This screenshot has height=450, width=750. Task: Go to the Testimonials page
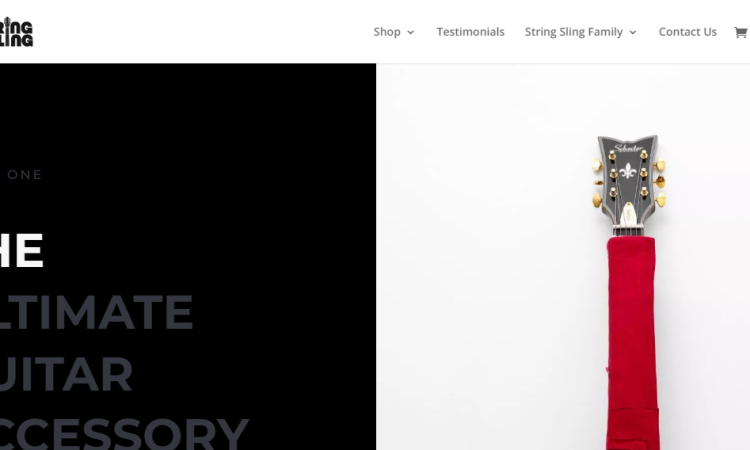pos(470,32)
